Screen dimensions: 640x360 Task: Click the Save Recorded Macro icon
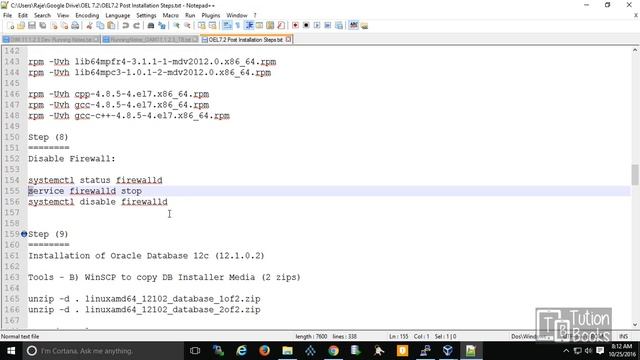tap(338, 26)
